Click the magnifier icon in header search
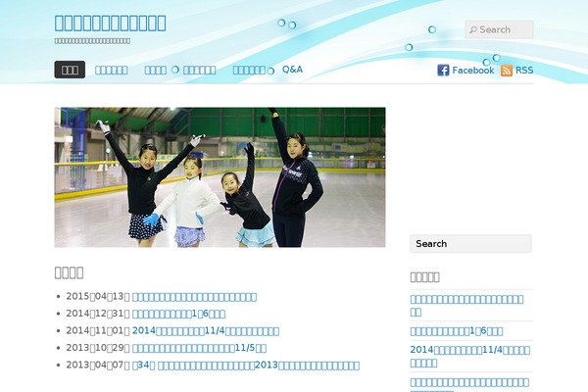 click(473, 29)
